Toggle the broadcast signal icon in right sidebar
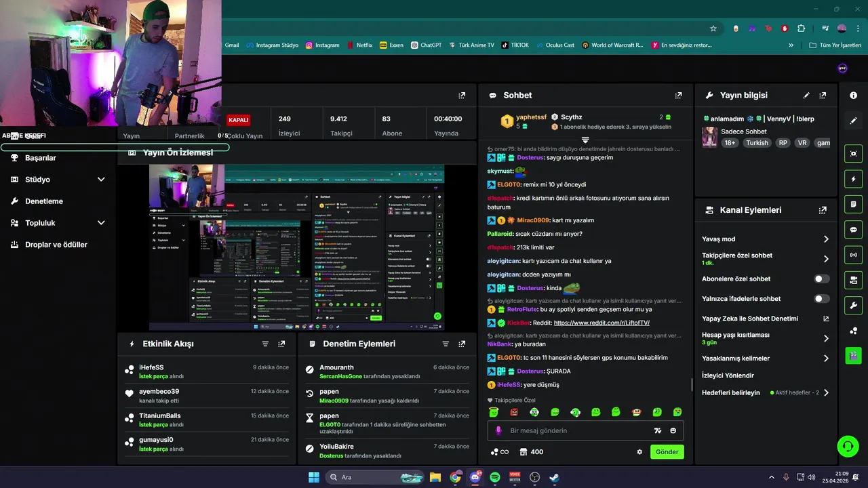The width and height of the screenshot is (868, 488). 853,255
